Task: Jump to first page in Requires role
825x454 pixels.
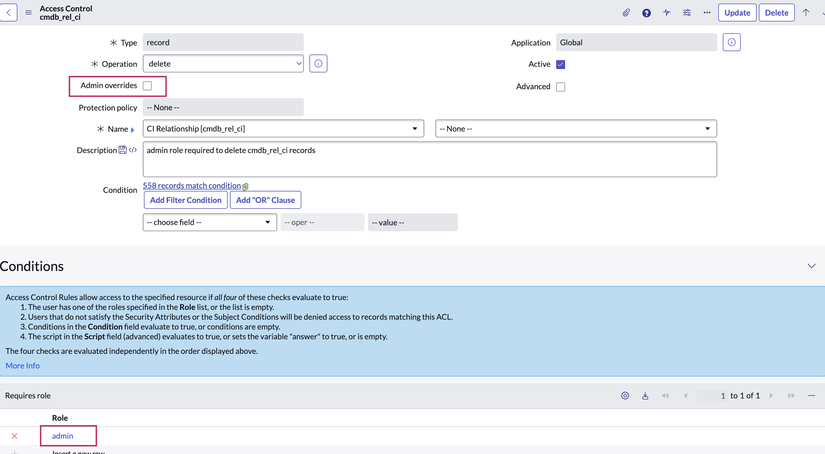Action: [x=666, y=396]
